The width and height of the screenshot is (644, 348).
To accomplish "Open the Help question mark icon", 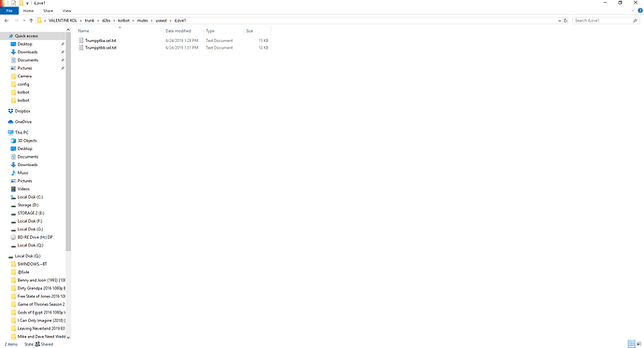I will [640, 10].
